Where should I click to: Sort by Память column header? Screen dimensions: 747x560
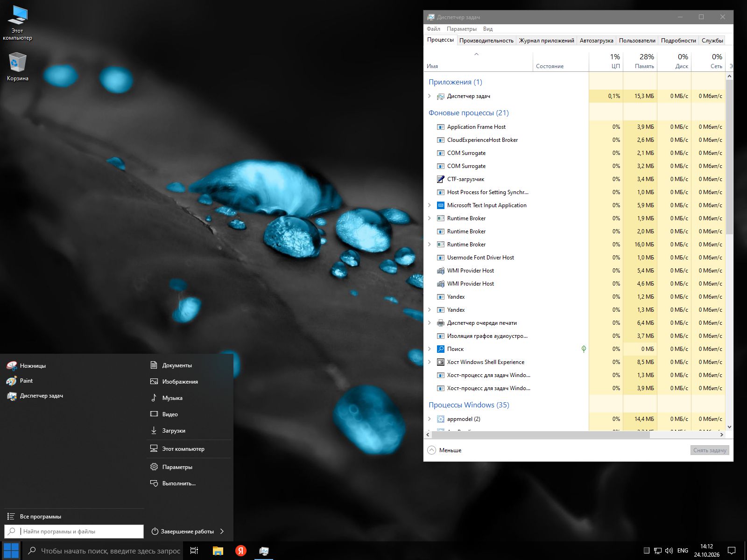640,61
